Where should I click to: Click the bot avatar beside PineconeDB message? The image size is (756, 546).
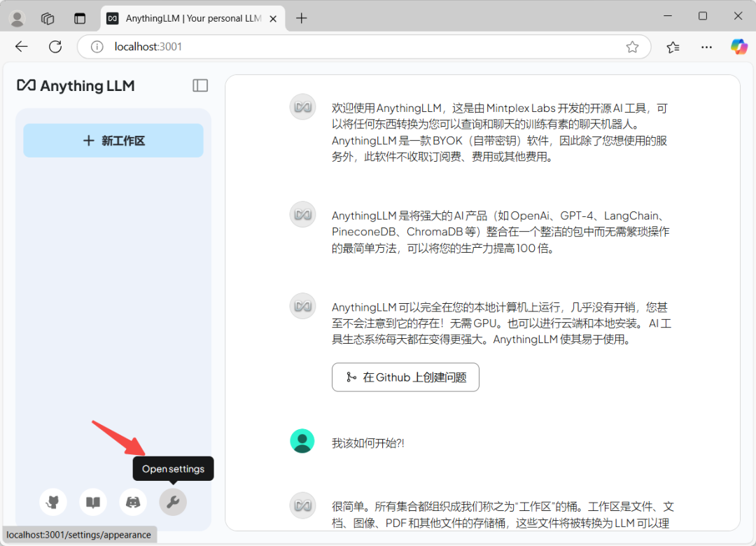[302, 214]
